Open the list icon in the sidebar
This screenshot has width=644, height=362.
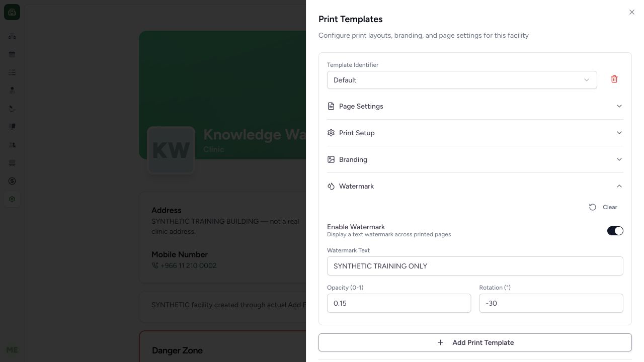coord(12,72)
